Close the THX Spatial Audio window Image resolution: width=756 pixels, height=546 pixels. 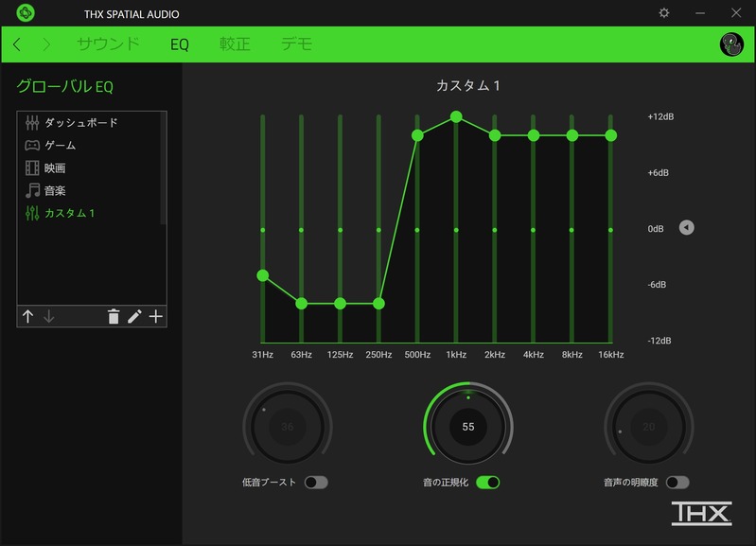pyautogui.click(x=736, y=13)
